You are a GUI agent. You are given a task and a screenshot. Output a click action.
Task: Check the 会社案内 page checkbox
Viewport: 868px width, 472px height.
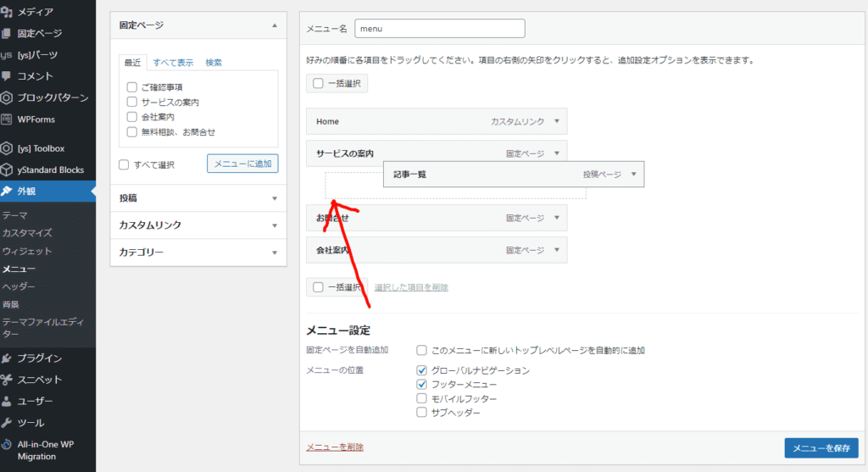pyautogui.click(x=131, y=117)
